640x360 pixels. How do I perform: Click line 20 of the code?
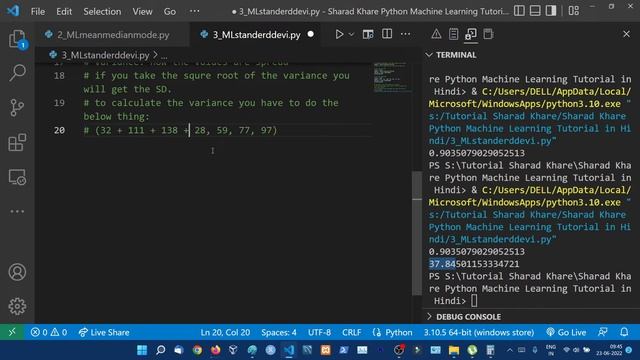(180, 130)
